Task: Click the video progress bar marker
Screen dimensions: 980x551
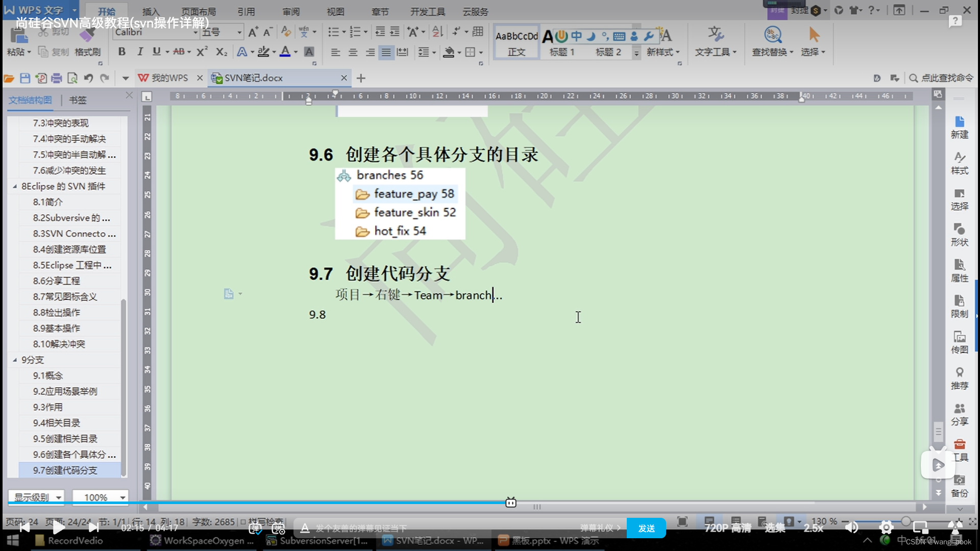Action: [x=510, y=503]
